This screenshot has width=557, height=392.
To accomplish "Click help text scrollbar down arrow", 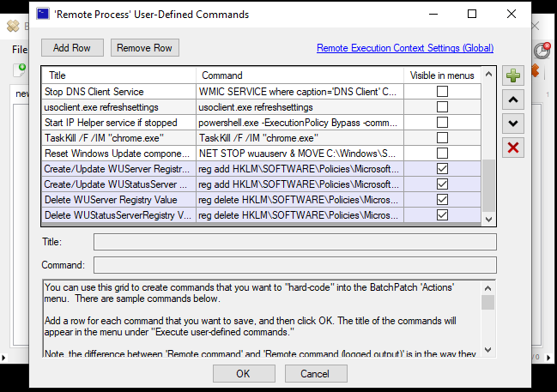I will 487,350.
